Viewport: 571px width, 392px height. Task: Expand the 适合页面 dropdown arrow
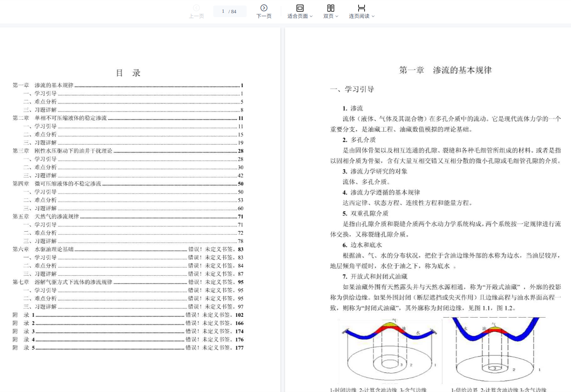point(311,16)
